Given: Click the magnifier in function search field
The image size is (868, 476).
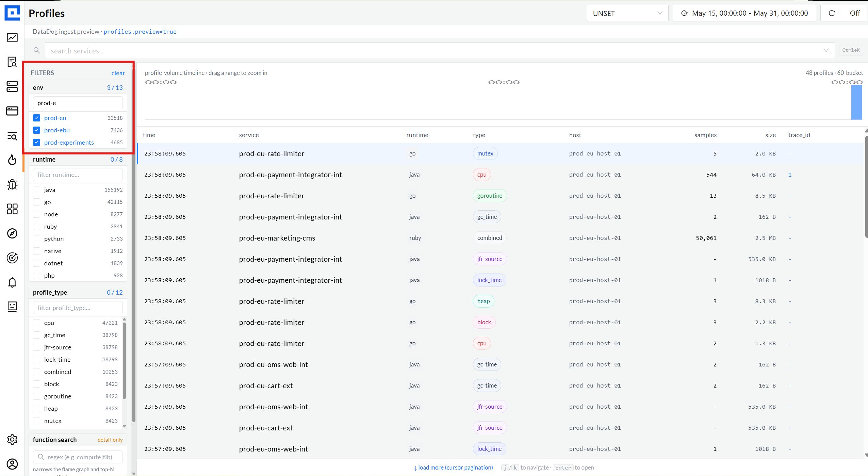Looking at the screenshot, I should [x=41, y=457].
